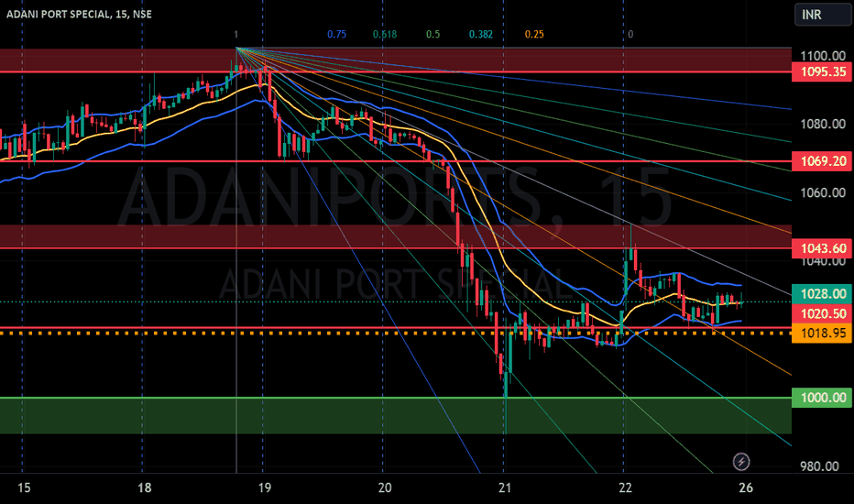Click the 0.382 Fibonacci fan label
This screenshot has width=854, height=504.
[481, 34]
